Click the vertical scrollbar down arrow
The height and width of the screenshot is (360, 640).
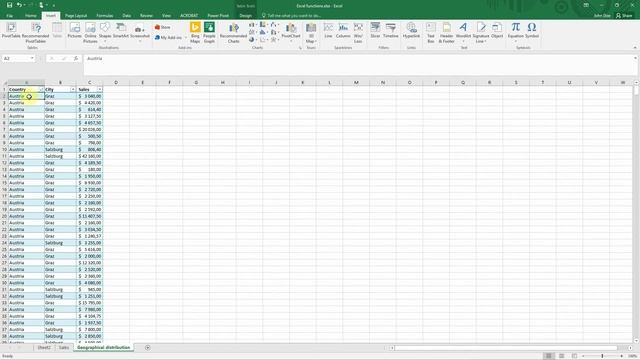point(636,340)
